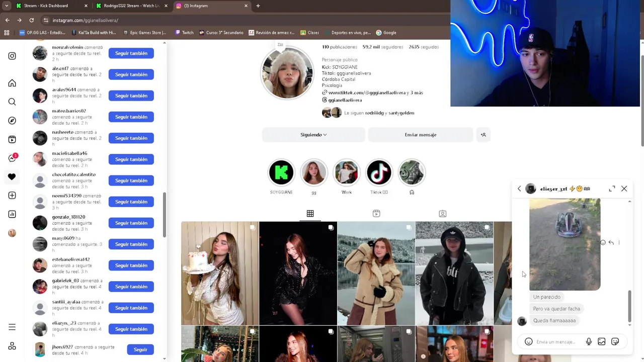Expand the chat popup to full view
644x362 pixels.
(x=612, y=189)
